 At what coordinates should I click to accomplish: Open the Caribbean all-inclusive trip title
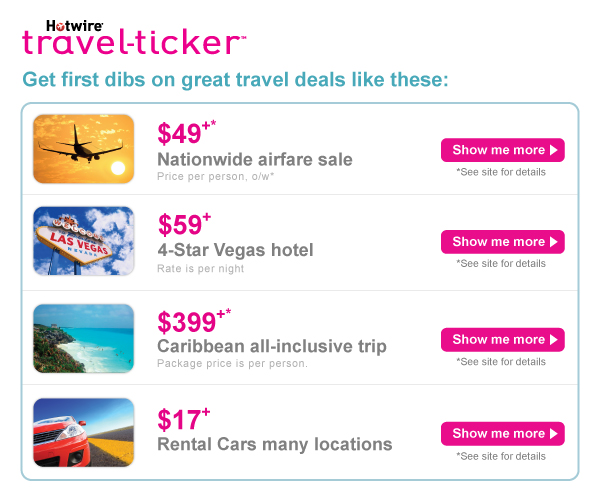pyautogui.click(x=271, y=346)
